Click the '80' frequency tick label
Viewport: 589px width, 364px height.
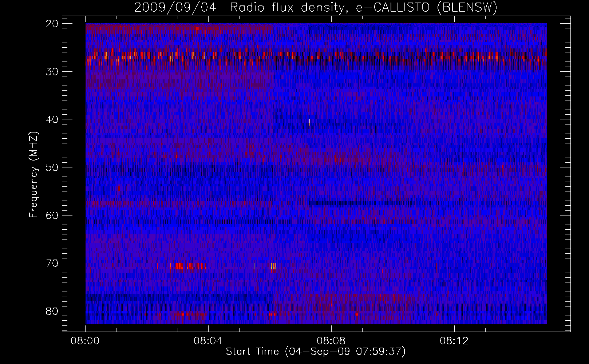(x=53, y=311)
